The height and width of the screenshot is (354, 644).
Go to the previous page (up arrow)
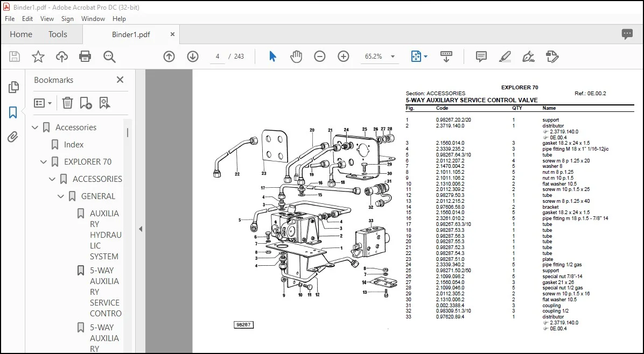coord(169,56)
